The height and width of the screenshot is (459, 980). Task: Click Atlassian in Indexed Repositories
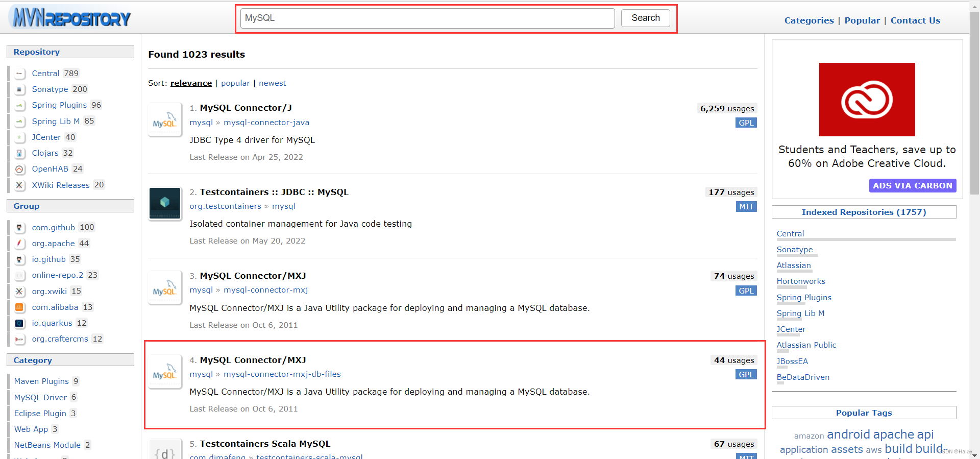coord(793,265)
